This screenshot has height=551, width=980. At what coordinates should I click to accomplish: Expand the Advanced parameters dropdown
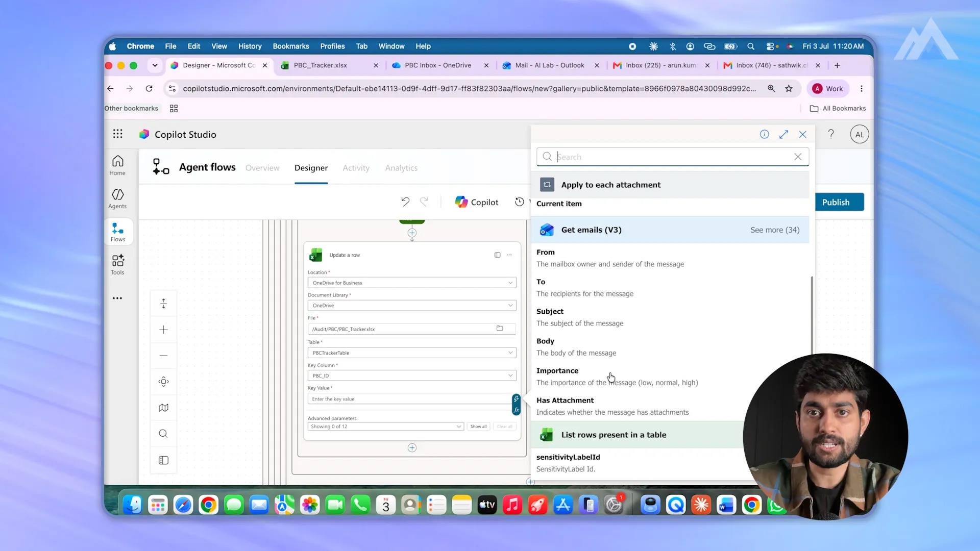coord(386,427)
